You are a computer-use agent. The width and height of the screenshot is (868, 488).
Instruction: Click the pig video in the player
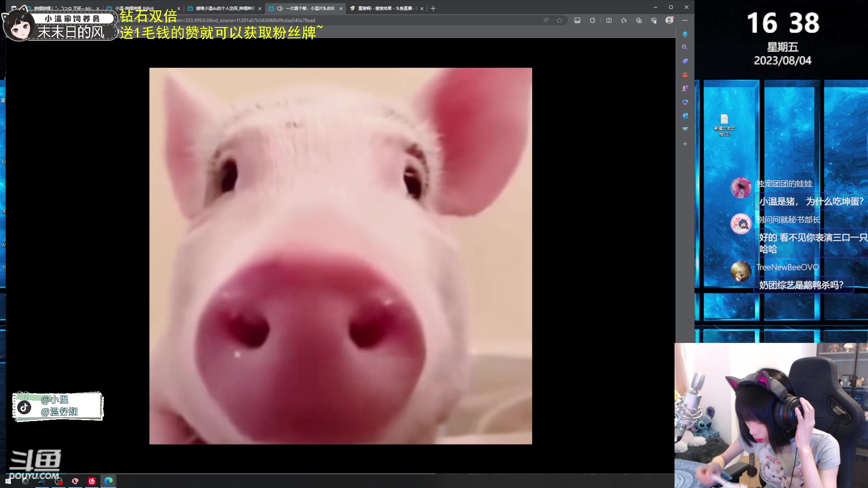click(x=340, y=256)
